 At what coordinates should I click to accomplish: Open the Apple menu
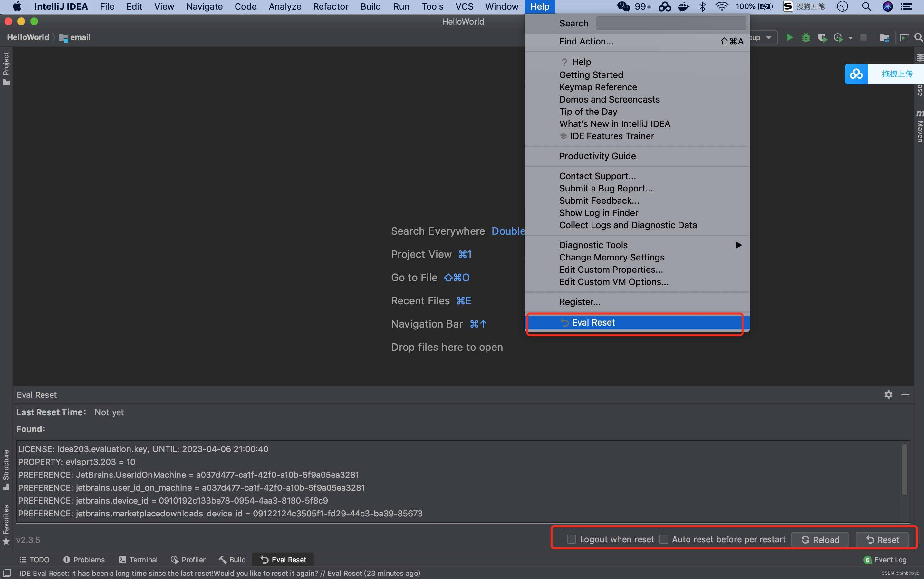17,6
